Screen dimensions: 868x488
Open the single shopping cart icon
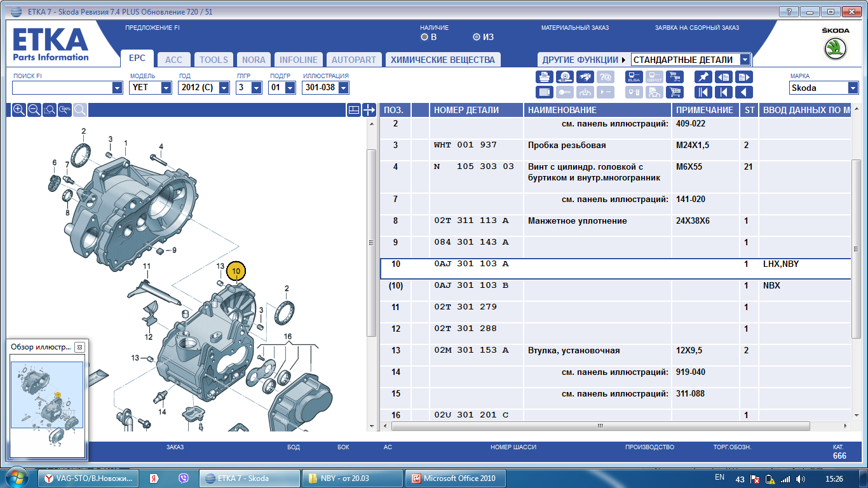[674, 93]
